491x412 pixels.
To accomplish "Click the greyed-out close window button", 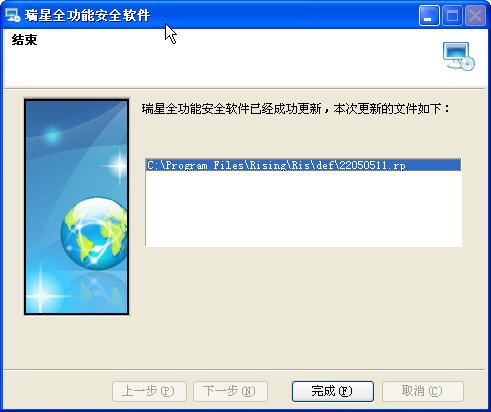I will click(475, 16).
